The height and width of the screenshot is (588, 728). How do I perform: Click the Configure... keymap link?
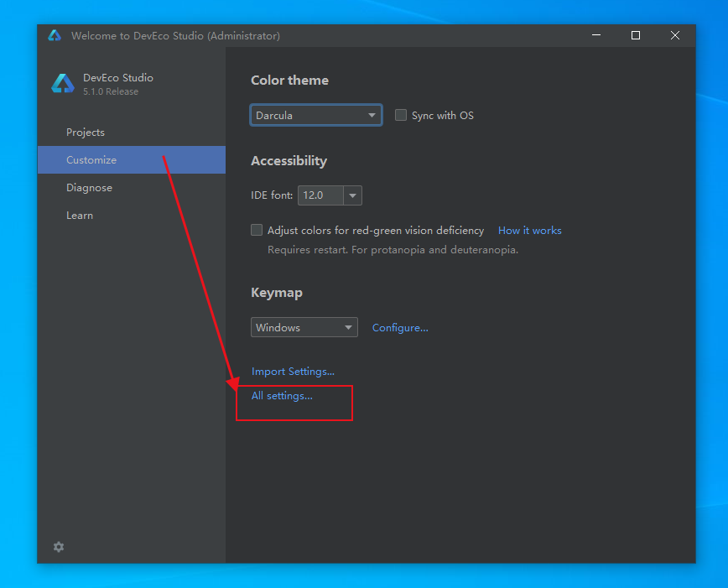click(400, 328)
